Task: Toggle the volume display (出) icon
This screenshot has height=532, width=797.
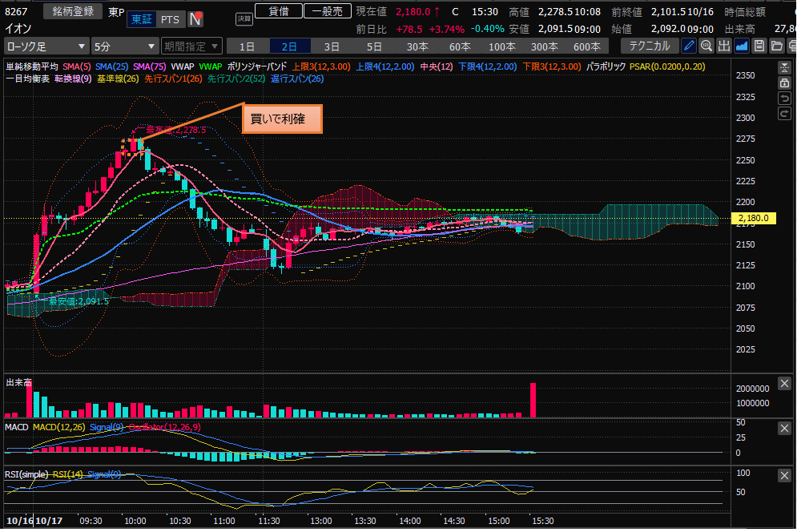Action: (x=724, y=46)
